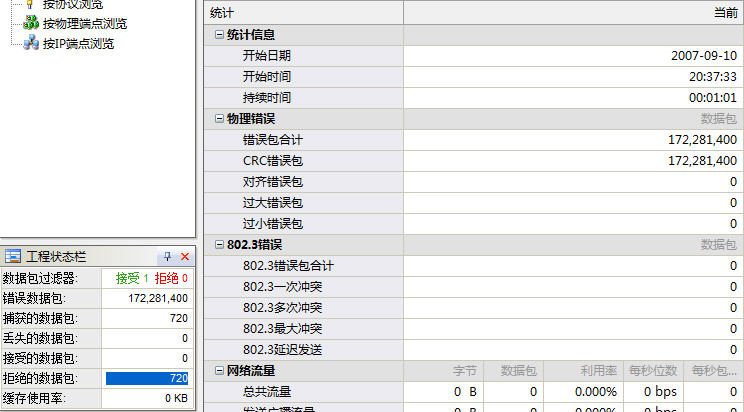The height and width of the screenshot is (412, 744).
Task: Click the 按物理端点浏览 tree icon
Action: click(31, 22)
